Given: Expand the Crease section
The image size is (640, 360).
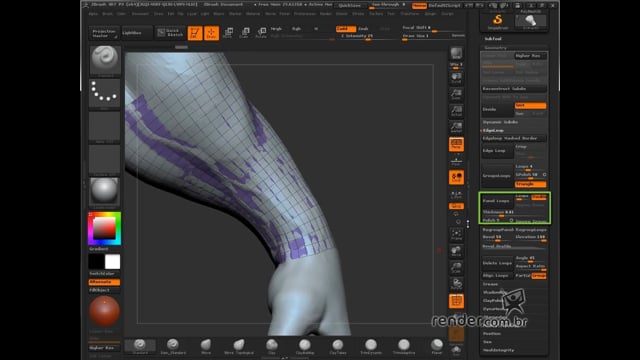Looking at the screenshot, I should point(491,284).
